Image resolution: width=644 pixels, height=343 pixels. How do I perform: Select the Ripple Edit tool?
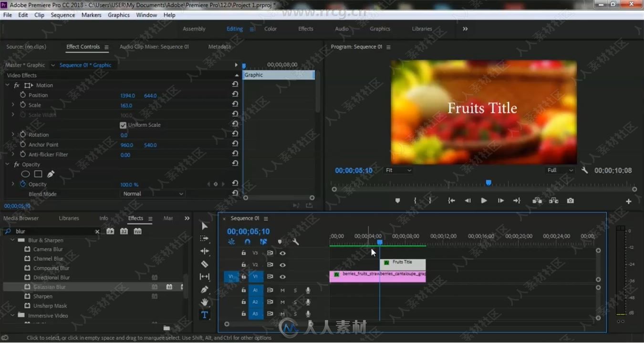tap(204, 251)
